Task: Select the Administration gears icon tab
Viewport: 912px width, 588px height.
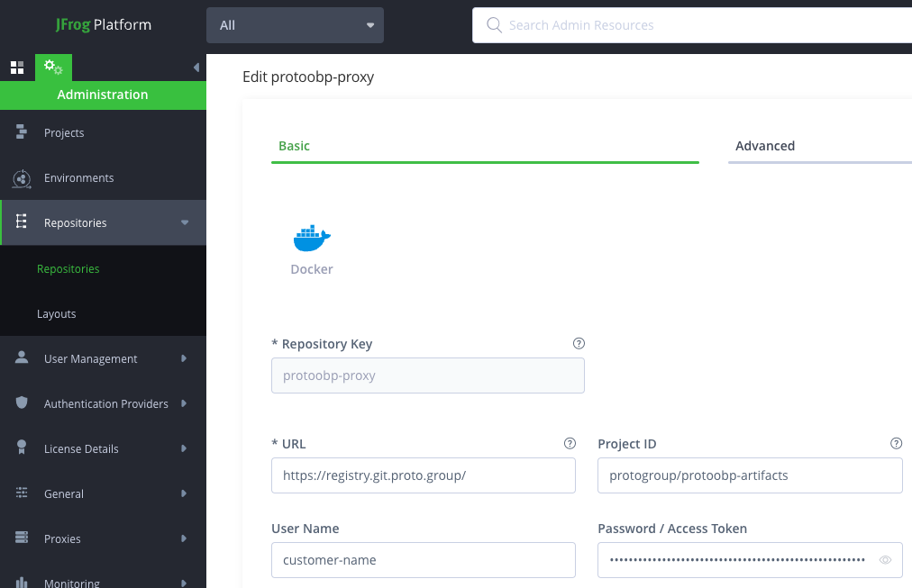Action: (53, 68)
